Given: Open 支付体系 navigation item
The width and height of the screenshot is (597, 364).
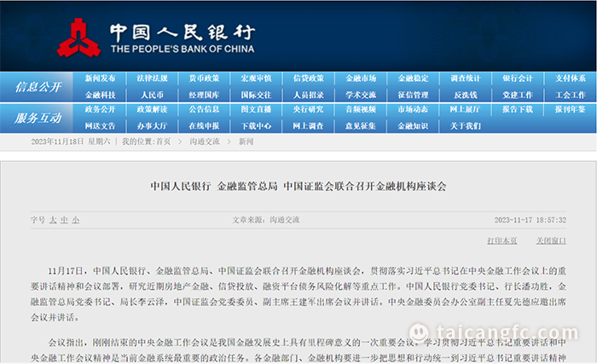Looking at the screenshot, I should (571, 78).
